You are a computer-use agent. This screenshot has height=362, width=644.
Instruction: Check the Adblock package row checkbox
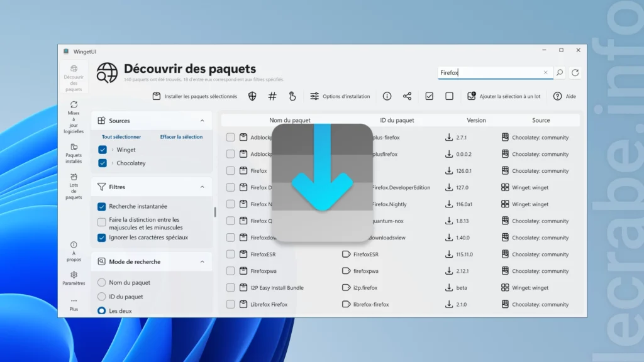(230, 136)
